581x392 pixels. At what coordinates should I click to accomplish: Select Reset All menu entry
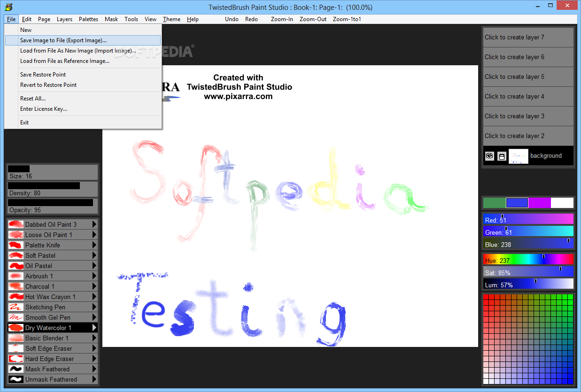coord(83,99)
